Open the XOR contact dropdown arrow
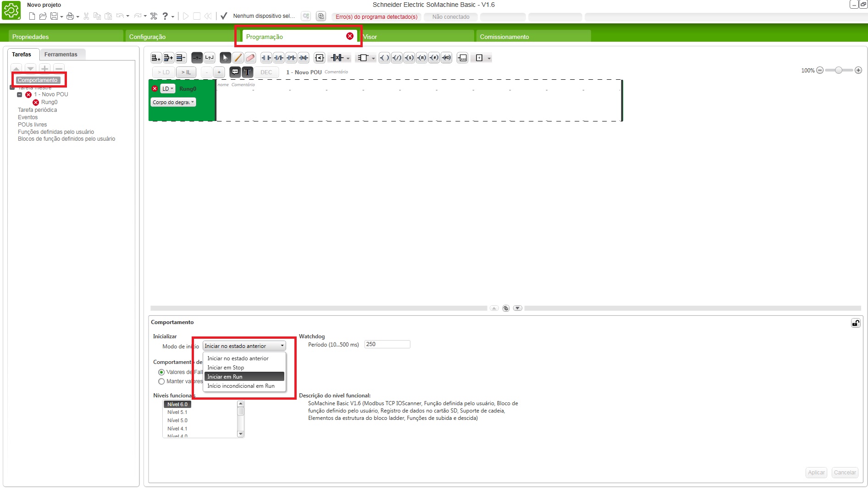 point(348,58)
